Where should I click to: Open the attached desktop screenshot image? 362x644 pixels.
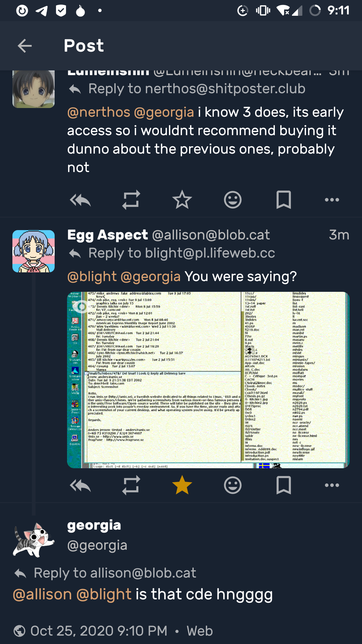tap(208, 380)
